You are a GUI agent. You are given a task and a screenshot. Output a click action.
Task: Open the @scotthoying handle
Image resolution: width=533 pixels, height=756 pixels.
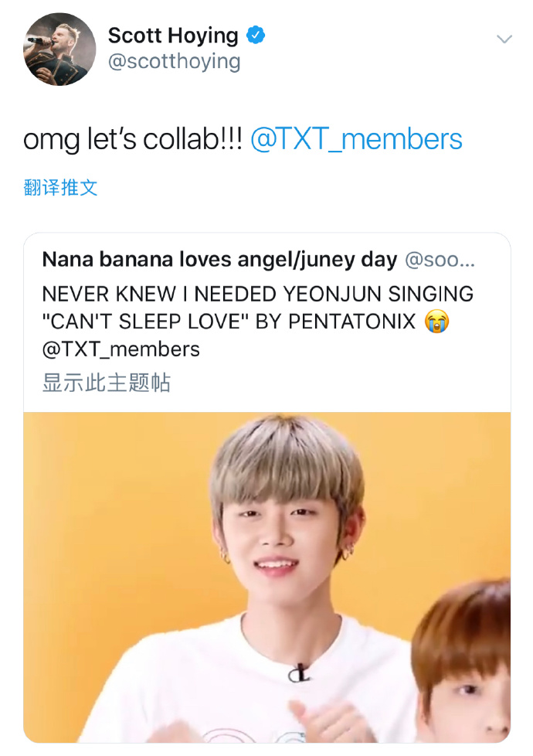coord(174,62)
